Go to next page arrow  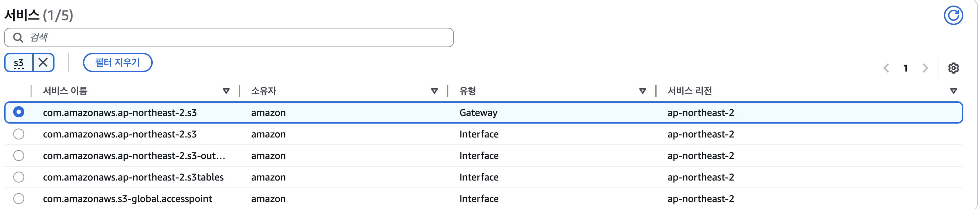click(x=925, y=68)
